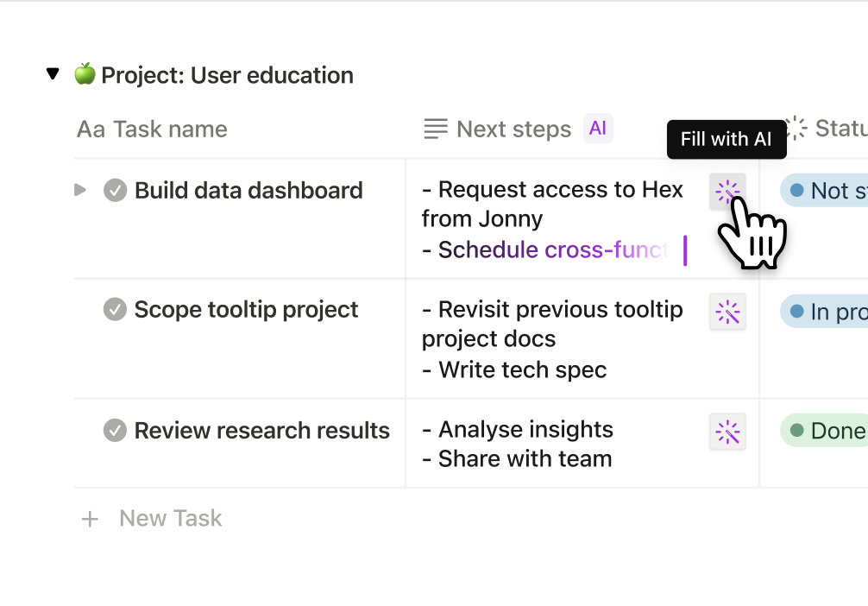Collapse the Project: User education group

(53, 74)
